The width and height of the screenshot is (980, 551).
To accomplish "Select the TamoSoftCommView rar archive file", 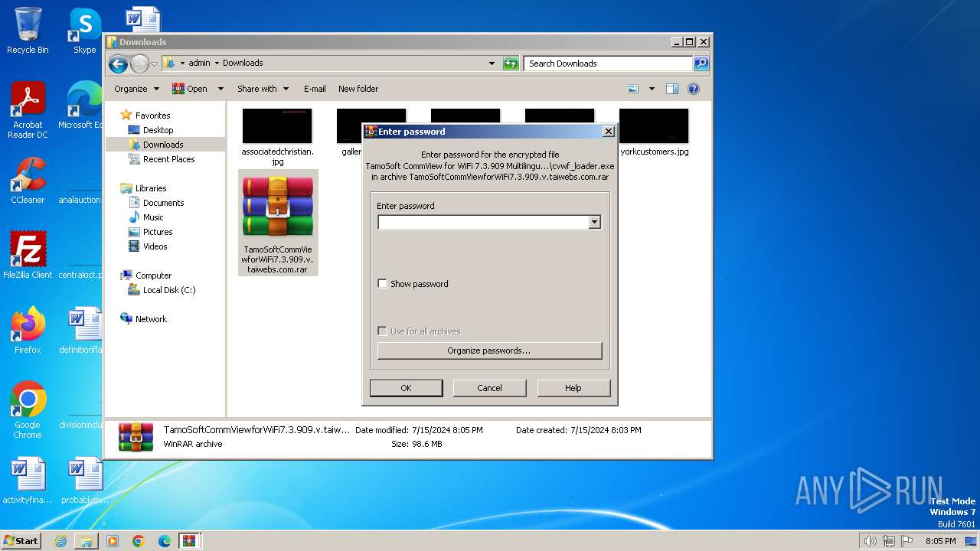I will 277,222.
